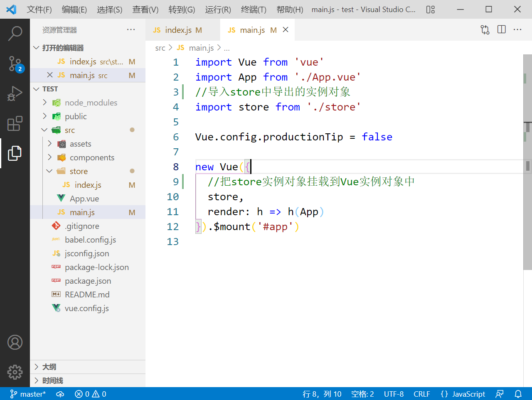Expand the node_modules folder

click(91, 103)
